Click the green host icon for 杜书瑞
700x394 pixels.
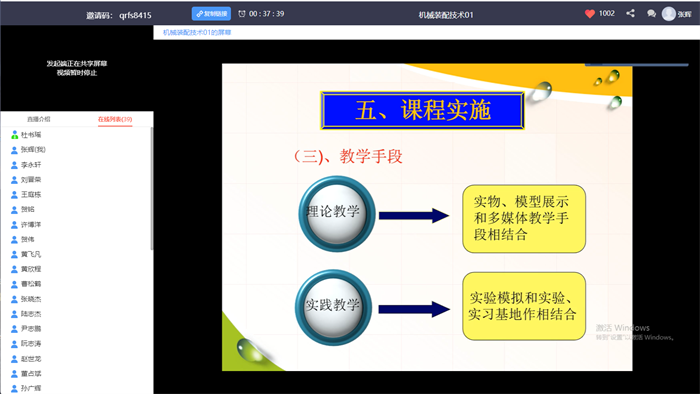[14, 134]
